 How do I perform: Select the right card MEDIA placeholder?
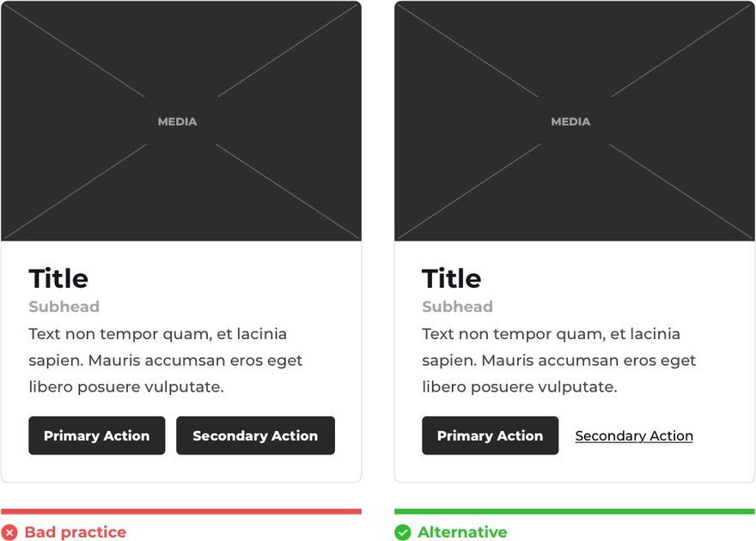(575, 121)
